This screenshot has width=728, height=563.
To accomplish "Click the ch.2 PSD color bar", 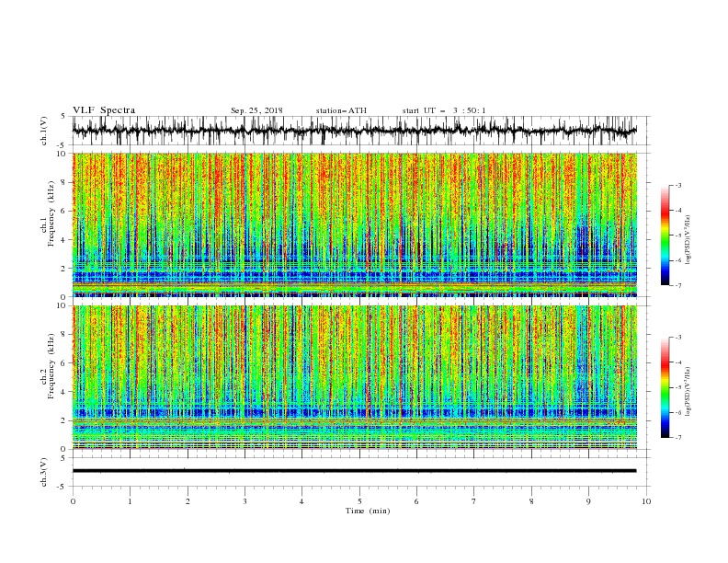I will (x=665, y=387).
